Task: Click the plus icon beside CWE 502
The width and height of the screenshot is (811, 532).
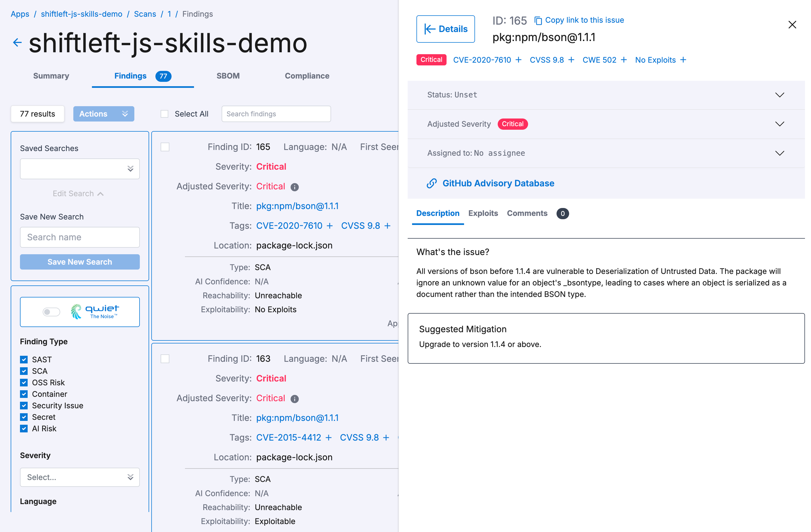Action: 624,60
